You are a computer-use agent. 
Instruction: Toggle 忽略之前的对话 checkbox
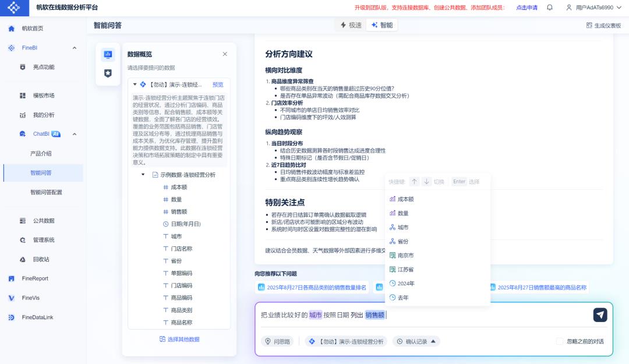point(560,341)
